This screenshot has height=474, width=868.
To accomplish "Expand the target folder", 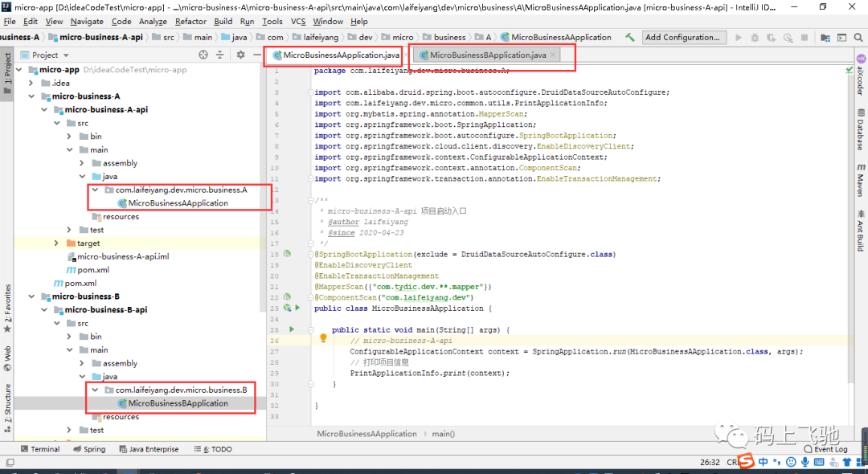I will [x=56, y=243].
